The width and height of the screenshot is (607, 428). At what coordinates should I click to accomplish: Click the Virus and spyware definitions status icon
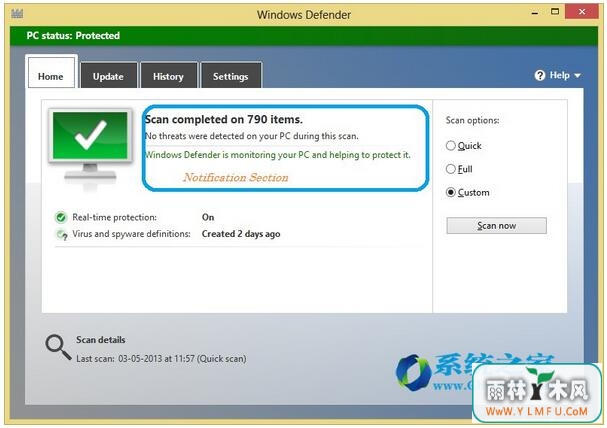point(62,235)
